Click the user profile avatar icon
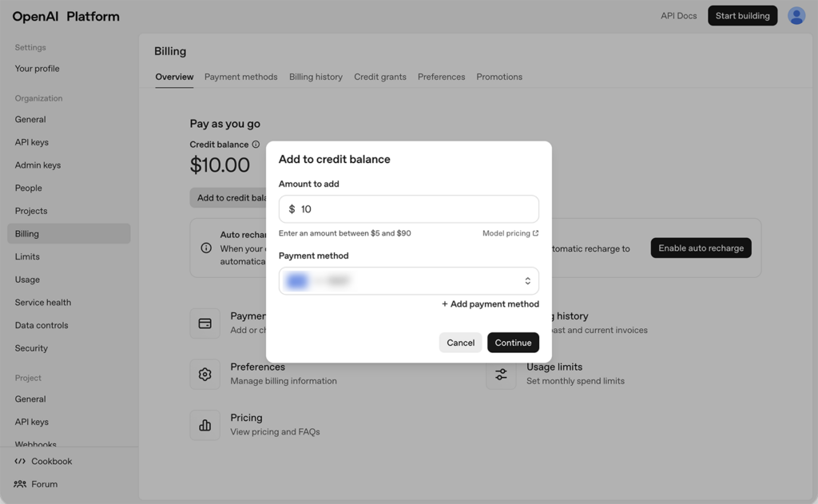The image size is (818, 504). pos(796,16)
